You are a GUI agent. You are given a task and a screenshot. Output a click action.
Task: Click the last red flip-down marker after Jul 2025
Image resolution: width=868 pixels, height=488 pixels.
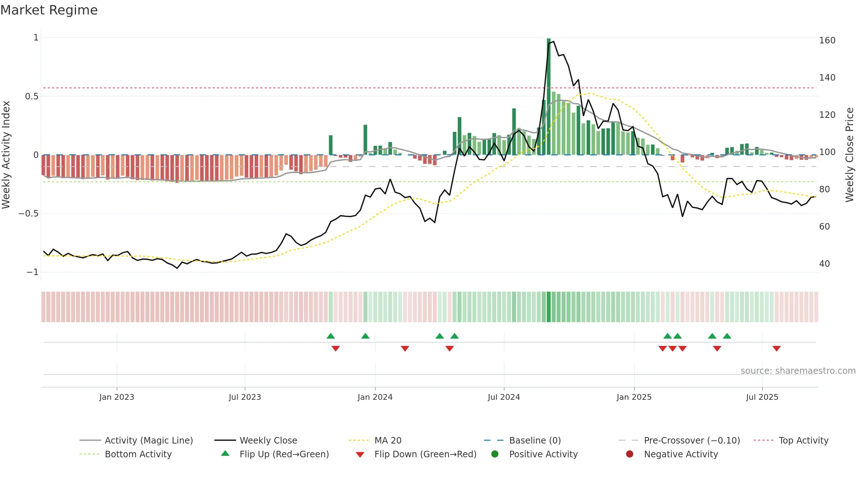(x=776, y=348)
